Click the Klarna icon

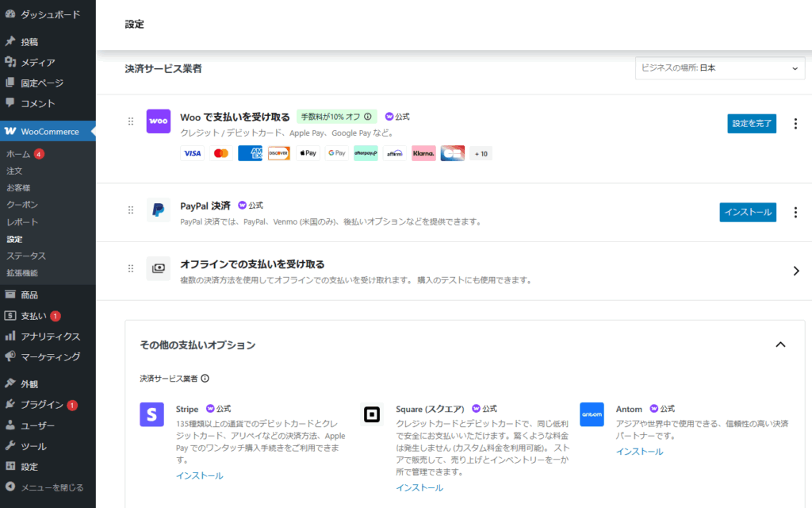[x=423, y=153]
